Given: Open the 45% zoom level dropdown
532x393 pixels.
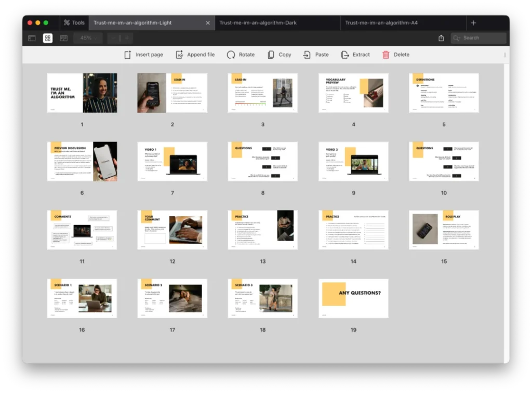Looking at the screenshot, I should pyautogui.click(x=87, y=38).
